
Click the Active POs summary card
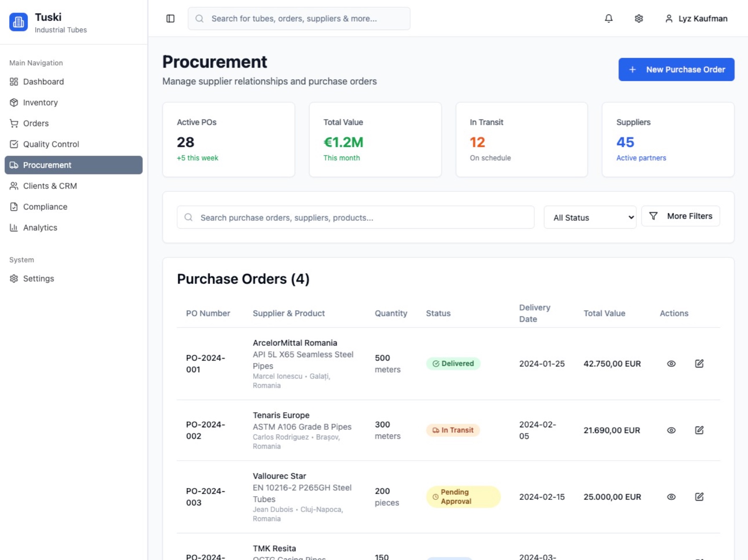(228, 139)
